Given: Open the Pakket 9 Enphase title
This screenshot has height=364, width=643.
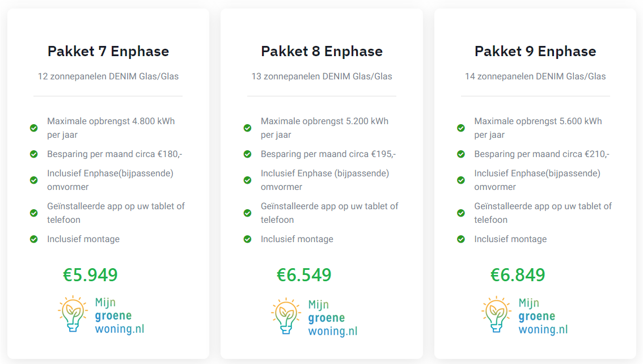Looking at the screenshot, I should click(x=535, y=51).
